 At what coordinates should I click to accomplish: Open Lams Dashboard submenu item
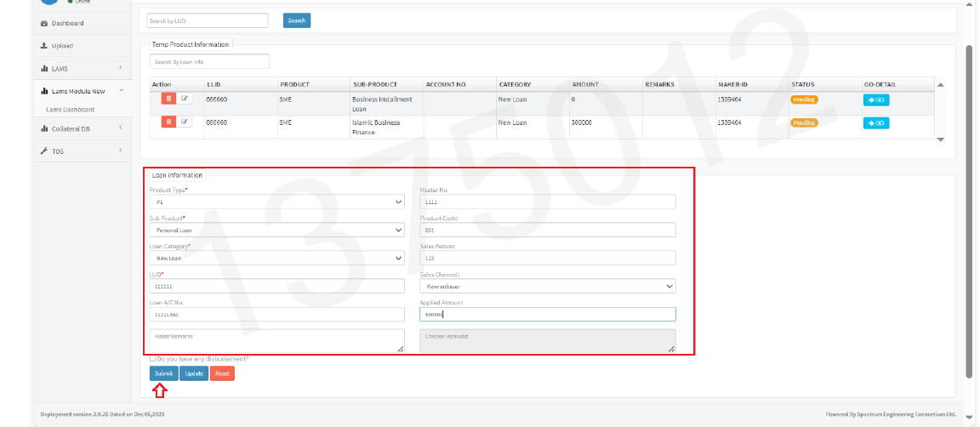70,110
